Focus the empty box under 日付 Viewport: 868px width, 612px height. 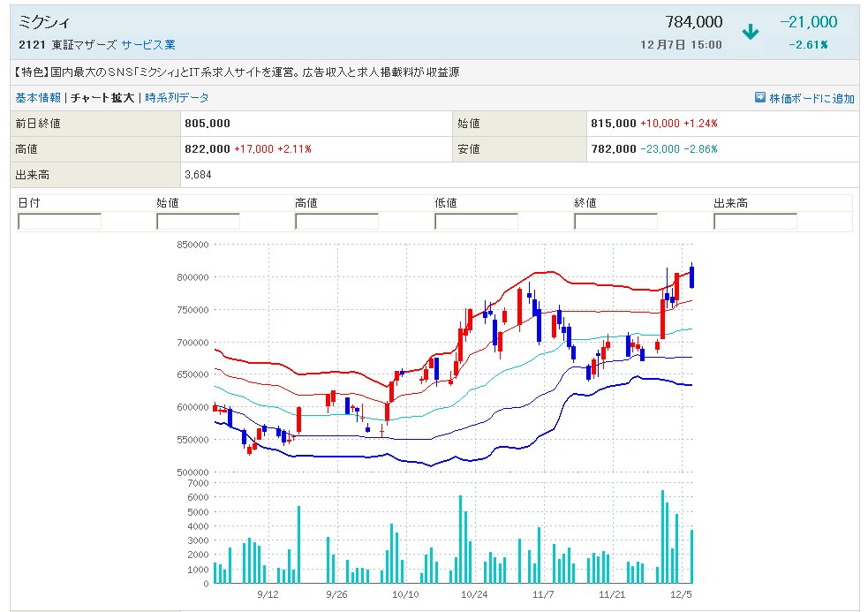click(59, 222)
